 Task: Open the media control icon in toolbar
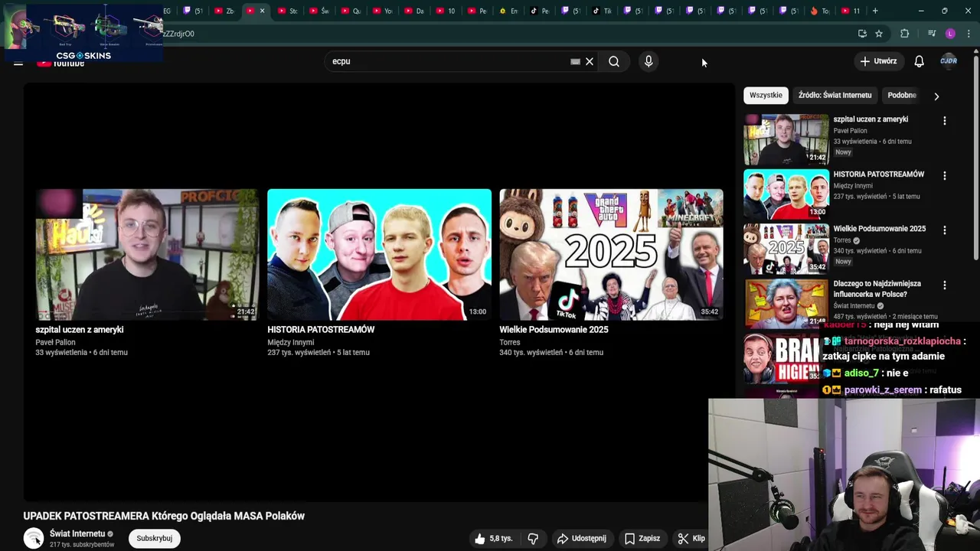point(932,34)
